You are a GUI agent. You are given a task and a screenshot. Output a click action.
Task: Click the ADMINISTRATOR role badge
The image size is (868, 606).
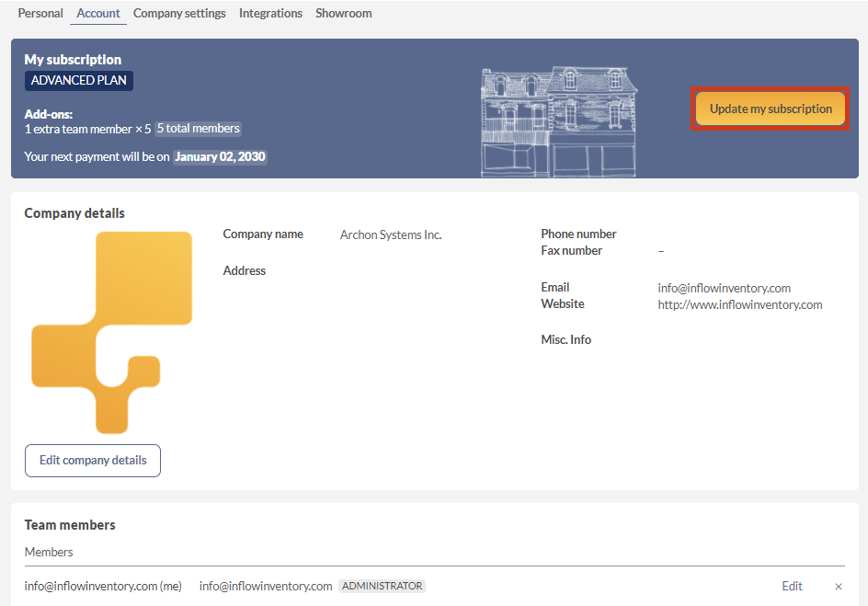pos(382,586)
